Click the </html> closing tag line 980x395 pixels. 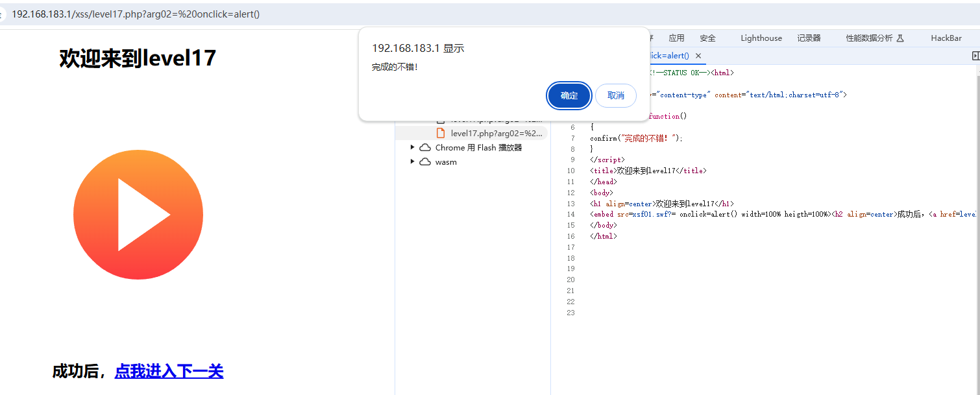(604, 236)
